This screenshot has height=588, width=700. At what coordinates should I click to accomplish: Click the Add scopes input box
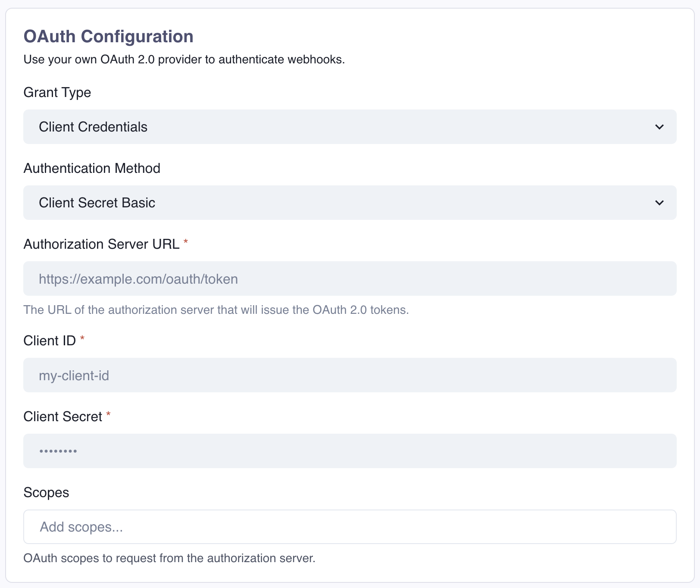coord(350,527)
